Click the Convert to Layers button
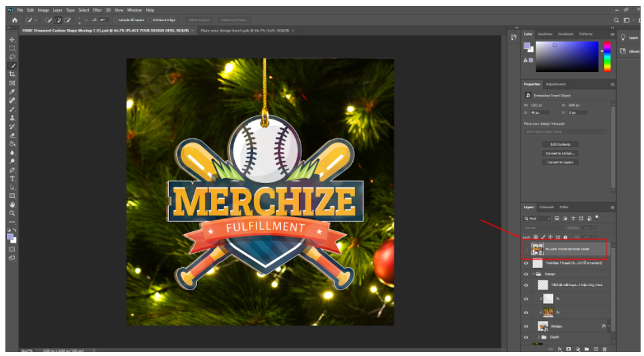Screen dimensions: 644x356 coord(560,162)
